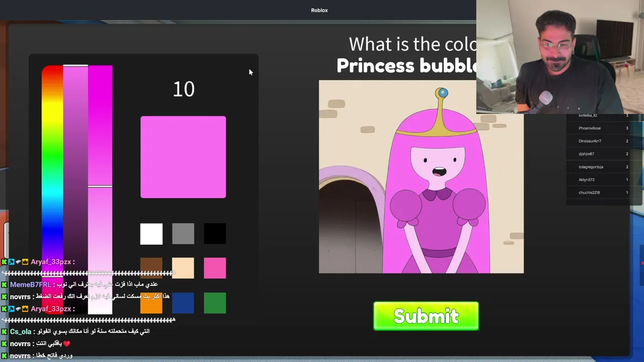The width and height of the screenshot is (644, 362).
Task: Select the white color swatch
Action: pos(151,234)
